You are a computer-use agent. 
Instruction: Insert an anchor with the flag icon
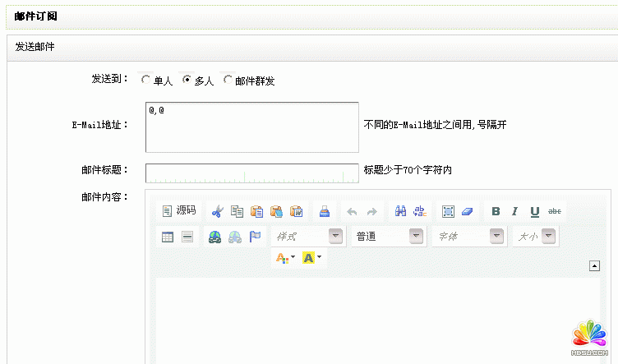pyautogui.click(x=255, y=237)
